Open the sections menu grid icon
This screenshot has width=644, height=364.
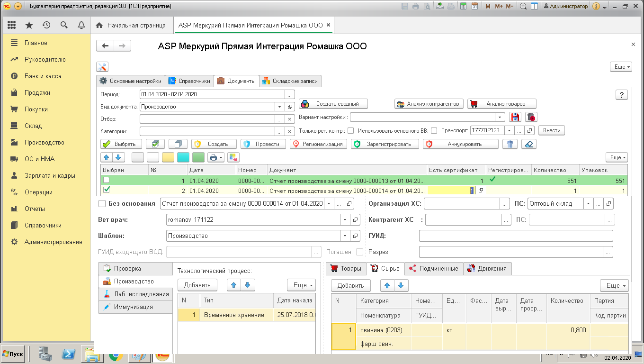(x=12, y=25)
